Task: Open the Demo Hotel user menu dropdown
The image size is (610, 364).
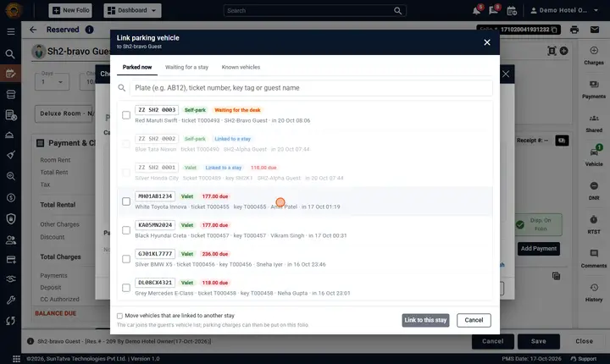Action: (564, 10)
